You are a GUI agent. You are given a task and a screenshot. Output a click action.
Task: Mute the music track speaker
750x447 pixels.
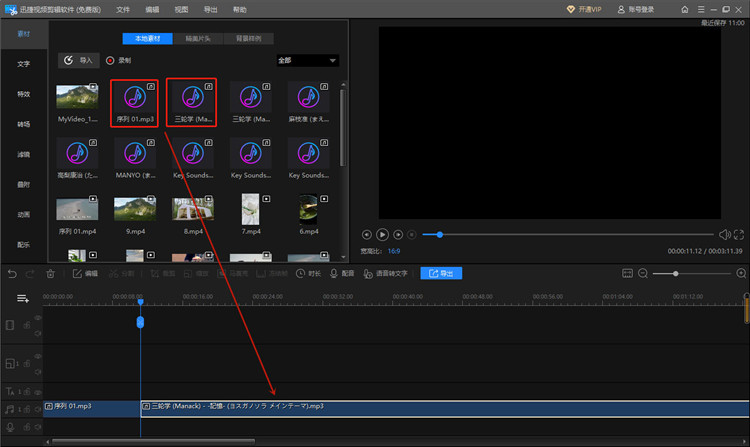(38, 409)
